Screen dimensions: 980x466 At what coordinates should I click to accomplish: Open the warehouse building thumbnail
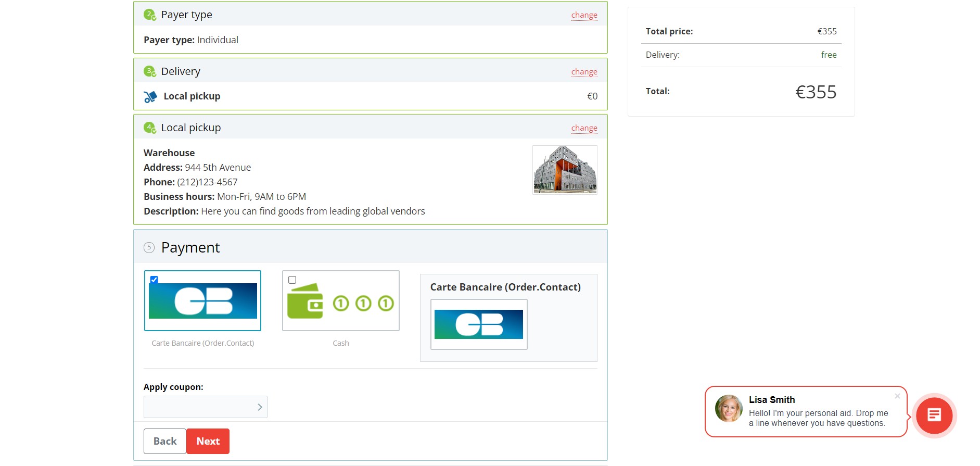pos(565,170)
